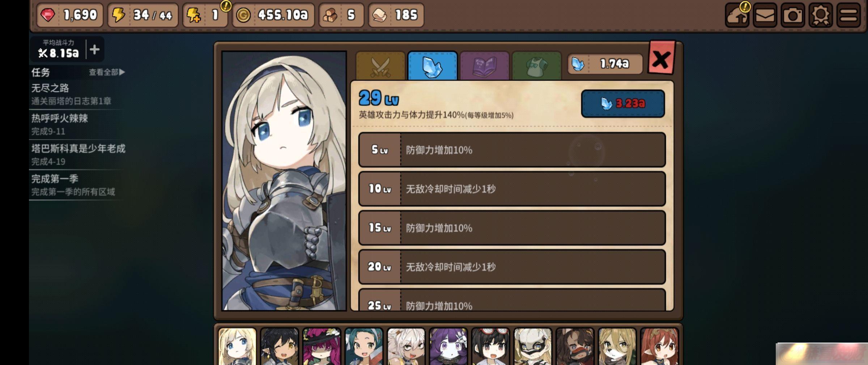Switch to the green costume shirt tab
The image size is (868, 365).
click(x=537, y=66)
